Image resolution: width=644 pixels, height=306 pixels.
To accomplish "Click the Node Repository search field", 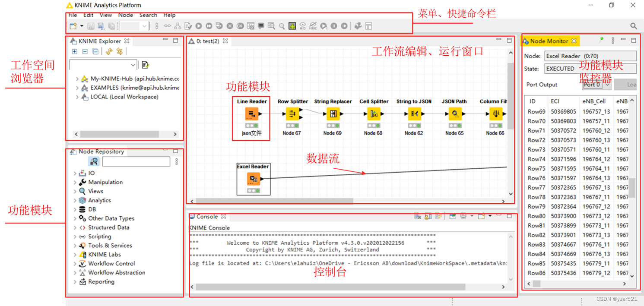I will pyautogui.click(x=136, y=161).
